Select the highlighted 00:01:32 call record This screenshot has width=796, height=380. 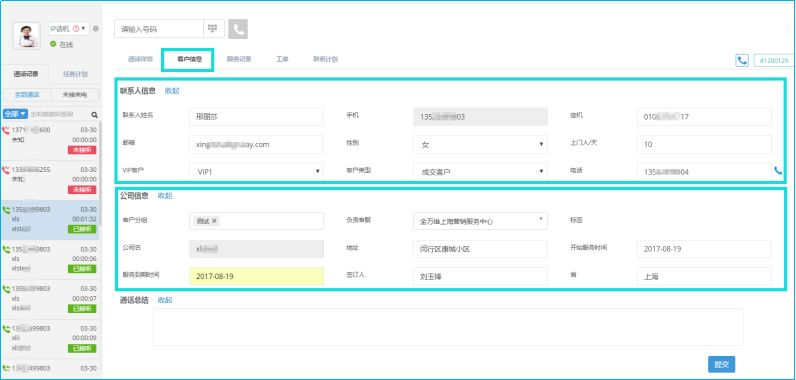coord(50,220)
